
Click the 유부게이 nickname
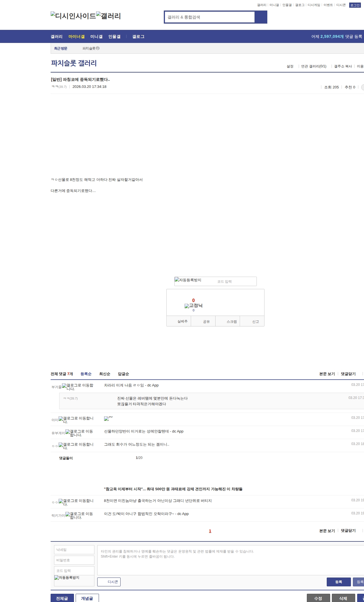58,433
